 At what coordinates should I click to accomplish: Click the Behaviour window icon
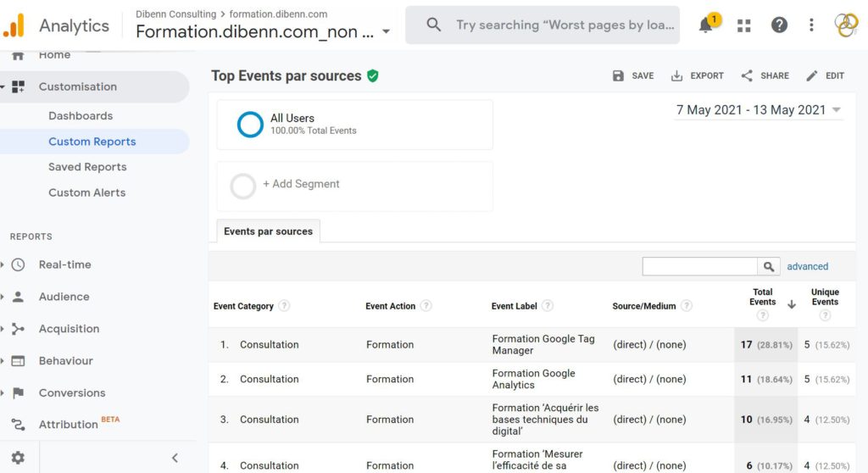pos(19,361)
